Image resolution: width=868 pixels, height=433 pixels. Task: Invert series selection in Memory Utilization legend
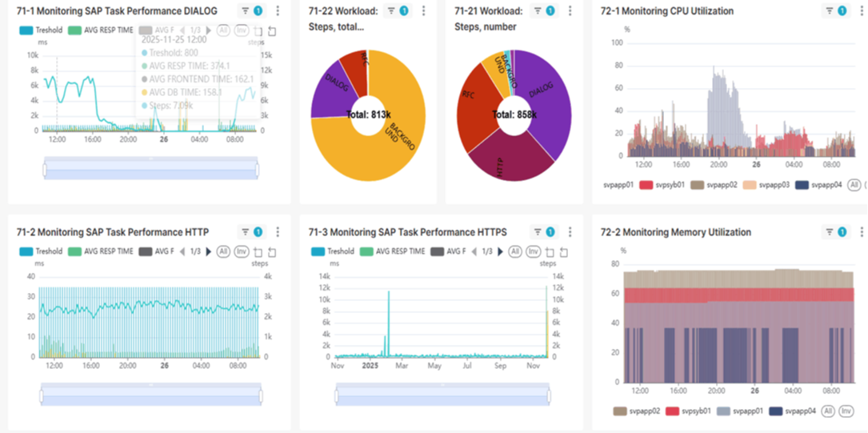tap(846, 411)
